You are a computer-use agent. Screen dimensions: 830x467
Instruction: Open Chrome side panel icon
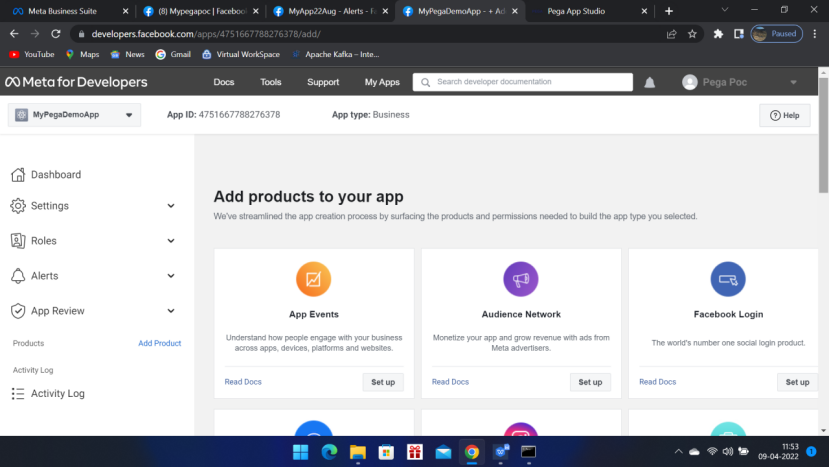point(738,34)
